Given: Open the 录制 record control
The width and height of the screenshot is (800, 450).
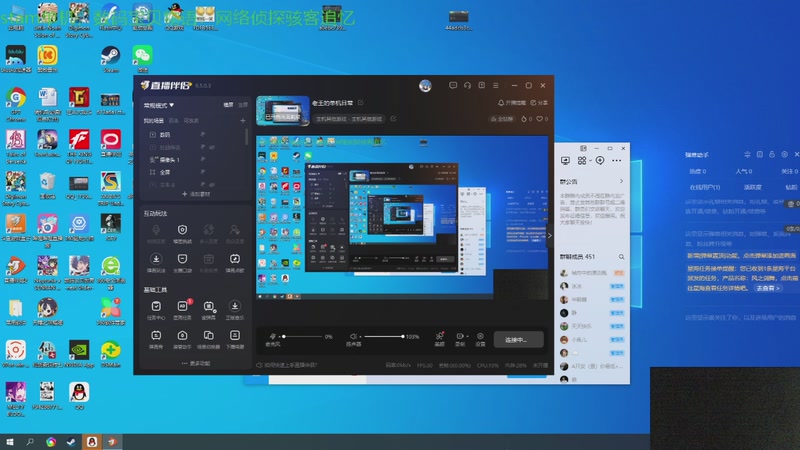Looking at the screenshot, I should (x=460, y=339).
